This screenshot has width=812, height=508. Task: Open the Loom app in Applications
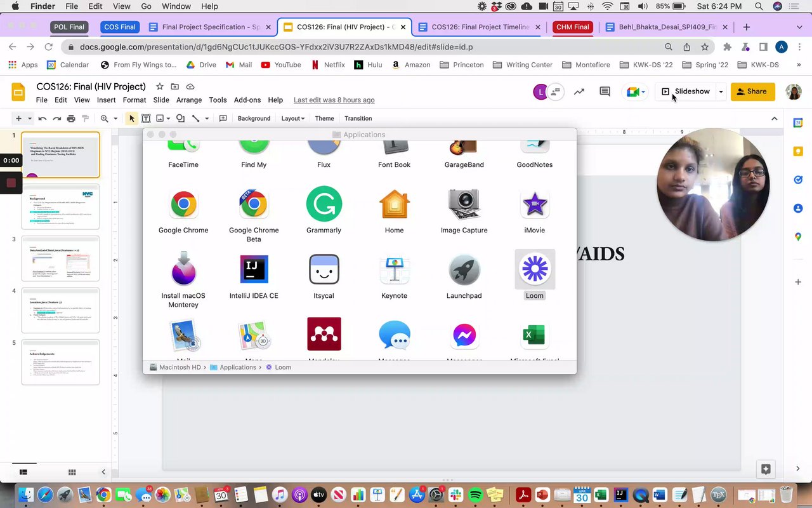535,269
